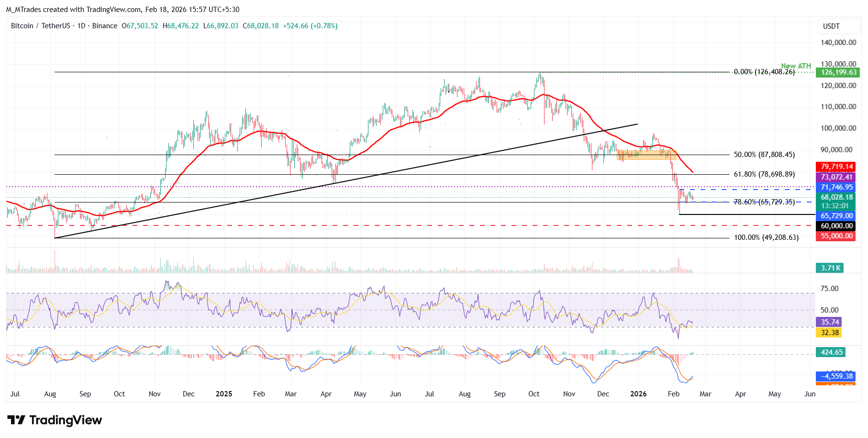This screenshot has width=868, height=438.
Task: Click the 35.74 RSI value tag
Action: point(829,322)
